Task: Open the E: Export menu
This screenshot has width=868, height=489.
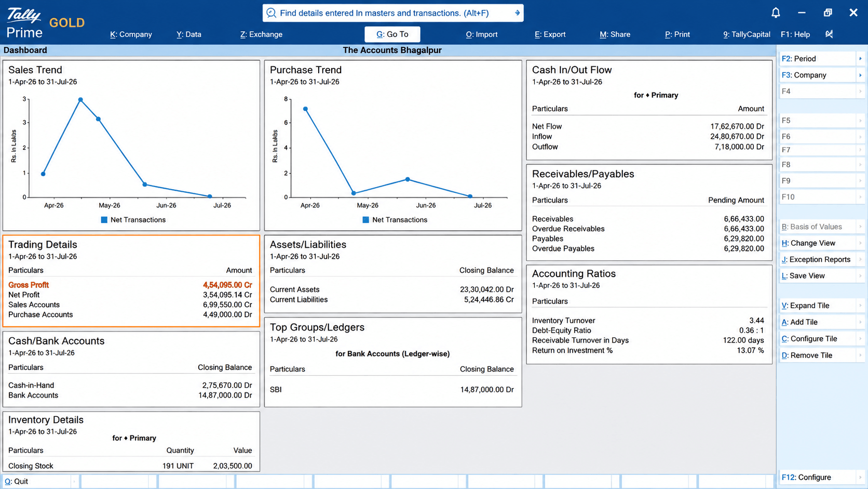Action: (x=550, y=34)
